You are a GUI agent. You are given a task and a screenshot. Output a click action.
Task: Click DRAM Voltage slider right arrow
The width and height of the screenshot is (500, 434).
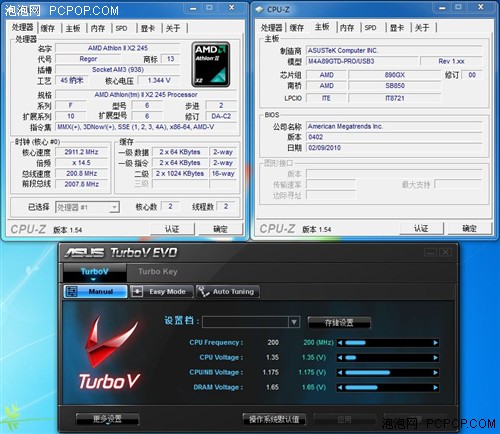[435, 387]
